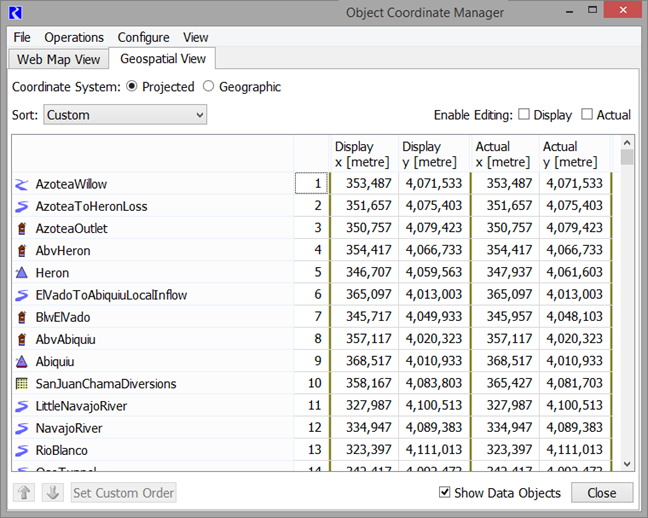
Task: Click the stream gage icon beside BlwElVado
Action: pos(22,317)
